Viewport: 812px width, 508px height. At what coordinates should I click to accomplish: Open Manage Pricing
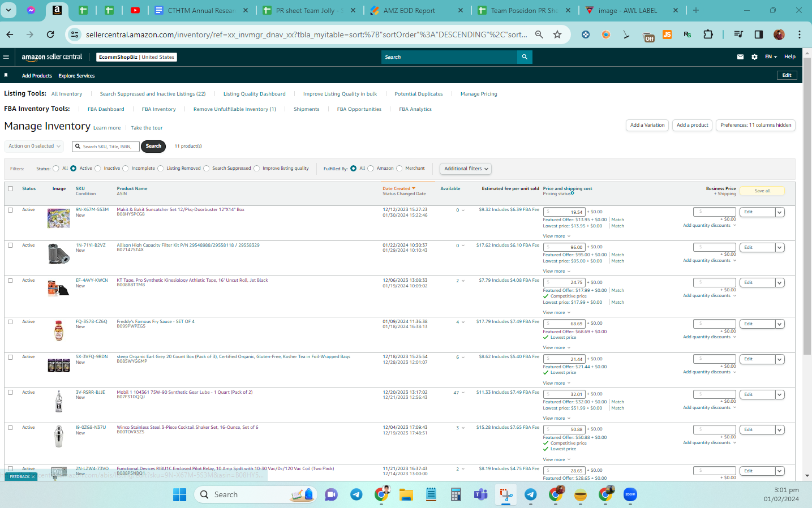(x=479, y=94)
